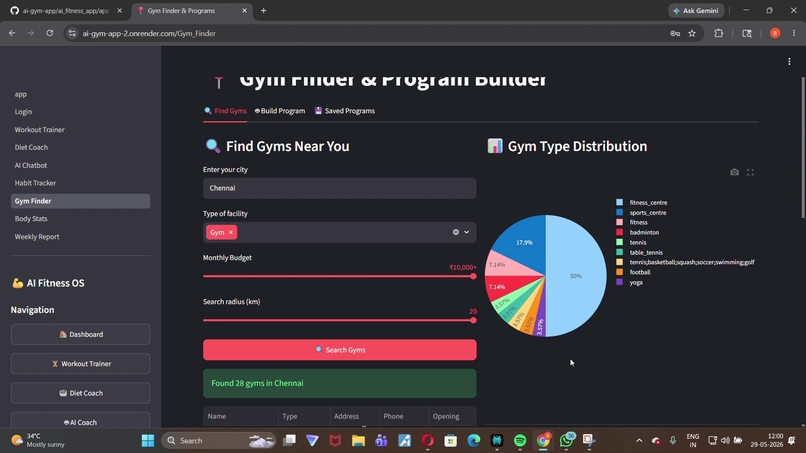This screenshot has width=806, height=453.
Task: Open Diet Coach sidebar page link
Action: [31, 147]
